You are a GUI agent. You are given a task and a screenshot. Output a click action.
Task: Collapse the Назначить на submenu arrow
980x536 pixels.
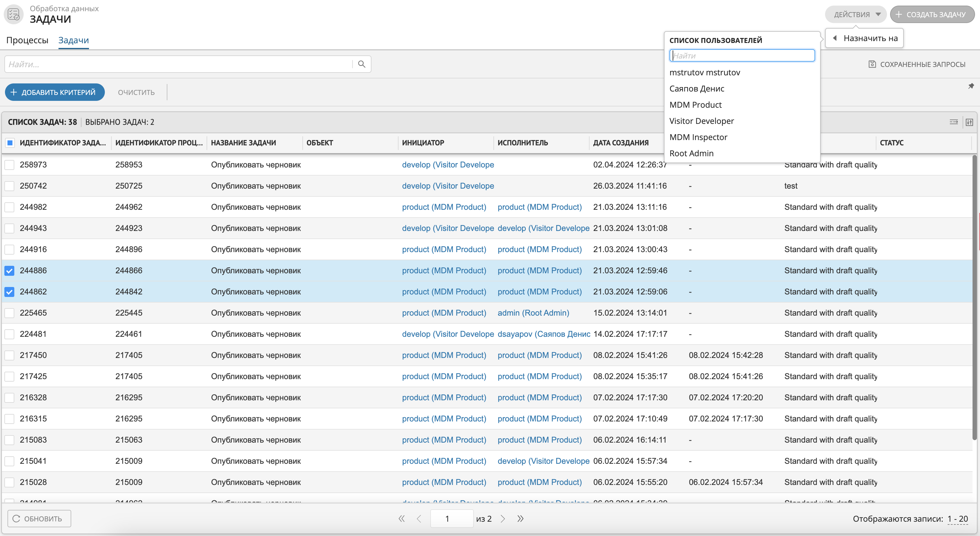tap(835, 38)
